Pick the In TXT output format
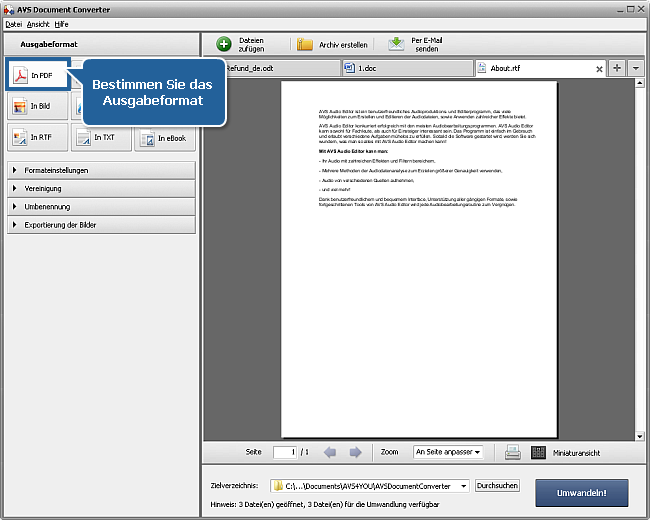 click(x=101, y=137)
